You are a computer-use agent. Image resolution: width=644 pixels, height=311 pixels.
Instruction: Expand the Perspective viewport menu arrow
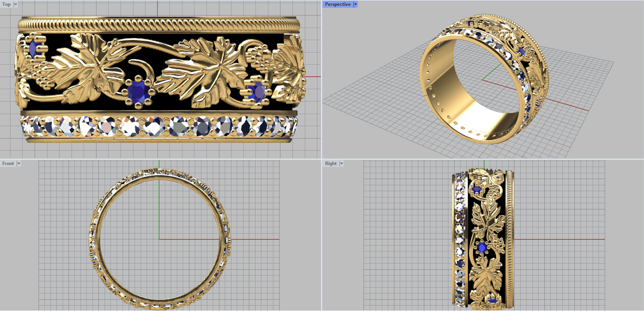355,4
